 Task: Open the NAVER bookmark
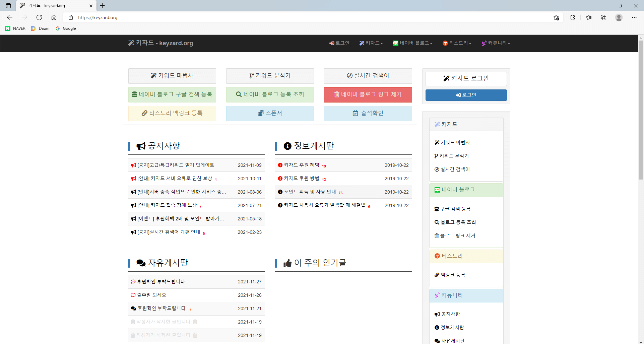(15, 28)
